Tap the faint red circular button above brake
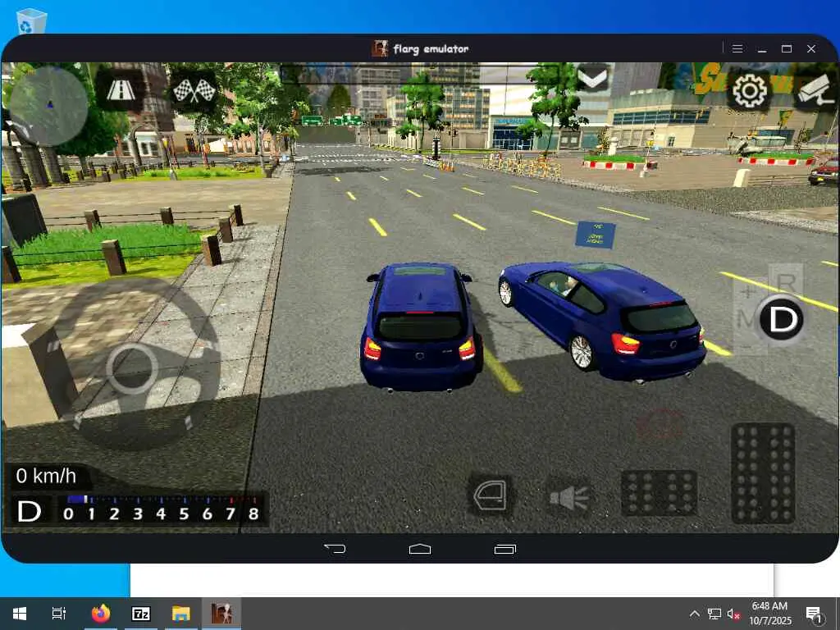 pyautogui.click(x=660, y=425)
